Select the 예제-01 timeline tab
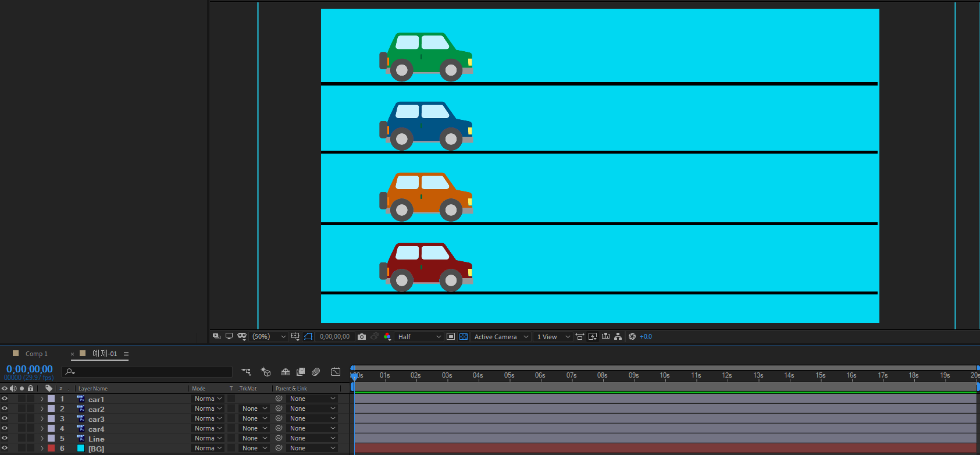Viewport: 980px width, 455px height. click(105, 353)
